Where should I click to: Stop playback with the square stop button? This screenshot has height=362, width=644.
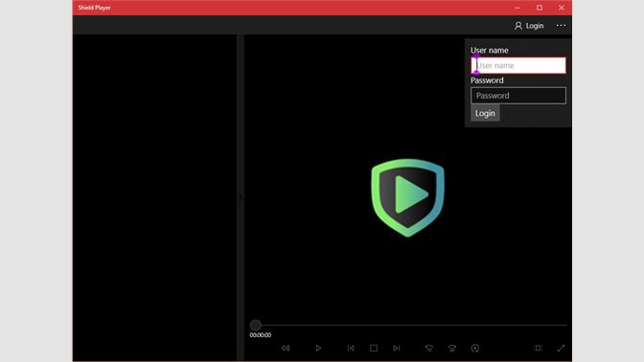tap(374, 348)
